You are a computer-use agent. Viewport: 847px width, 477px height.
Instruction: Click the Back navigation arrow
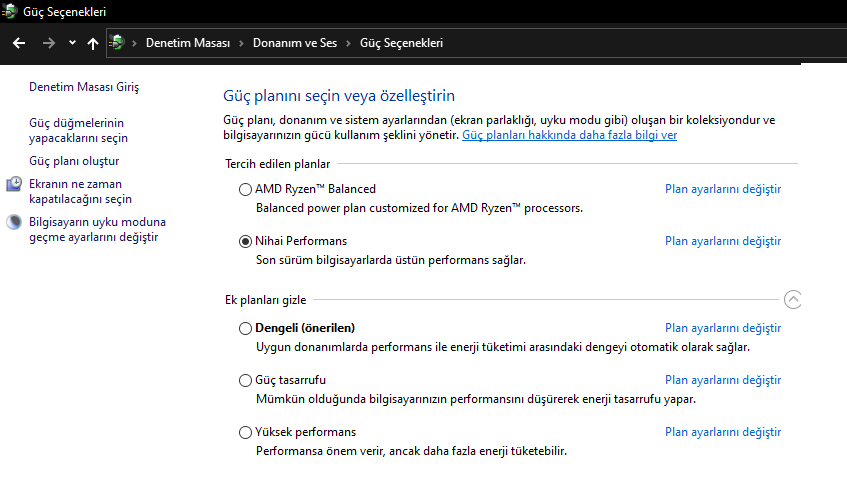[19, 43]
